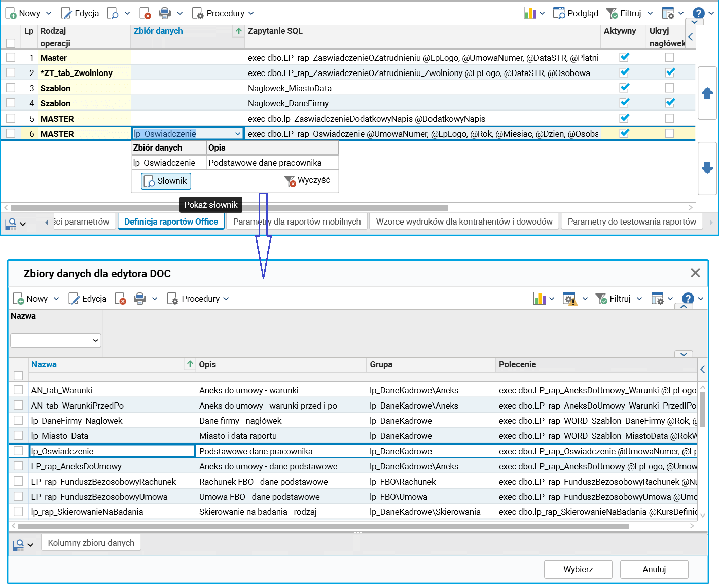Click Nowy icon in the Zbiory danych dialog
This screenshot has width=719, height=588.
point(19,299)
